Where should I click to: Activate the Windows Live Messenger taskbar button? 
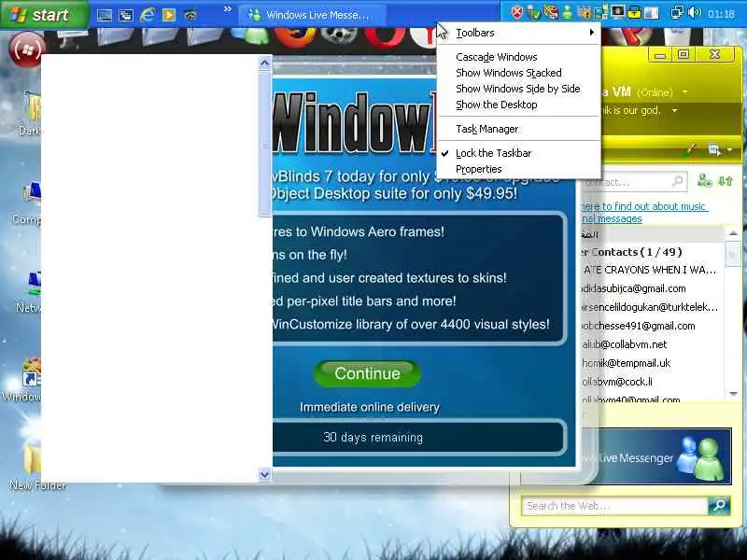tap(312, 15)
